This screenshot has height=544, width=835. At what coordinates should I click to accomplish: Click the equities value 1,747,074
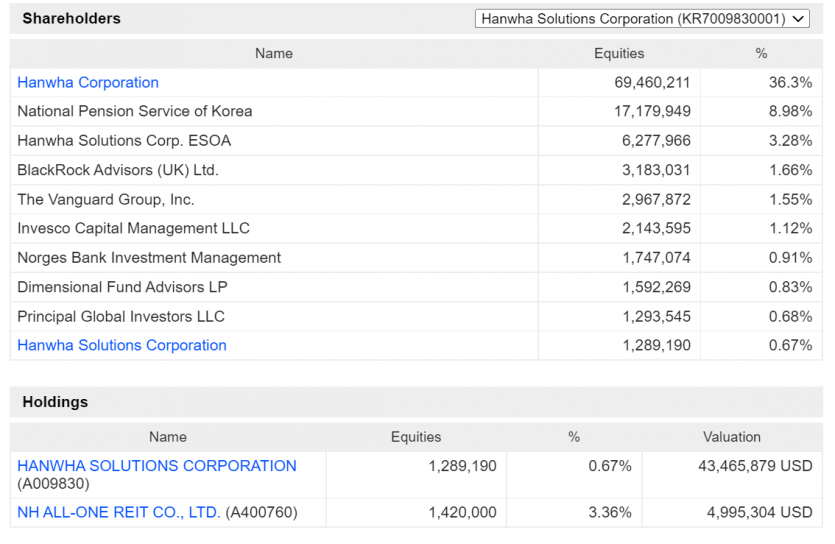[657, 258]
